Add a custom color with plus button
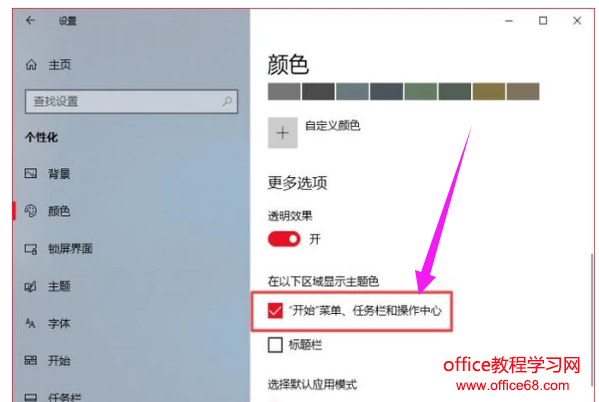599x402 pixels. (283, 133)
